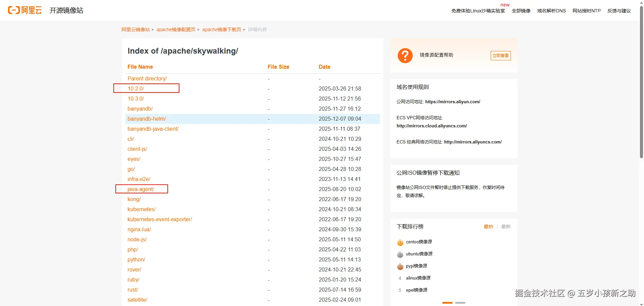Go to apache镜像配置页 breadcrumb
Image resolution: width=644 pixels, height=306 pixels.
click(176, 29)
